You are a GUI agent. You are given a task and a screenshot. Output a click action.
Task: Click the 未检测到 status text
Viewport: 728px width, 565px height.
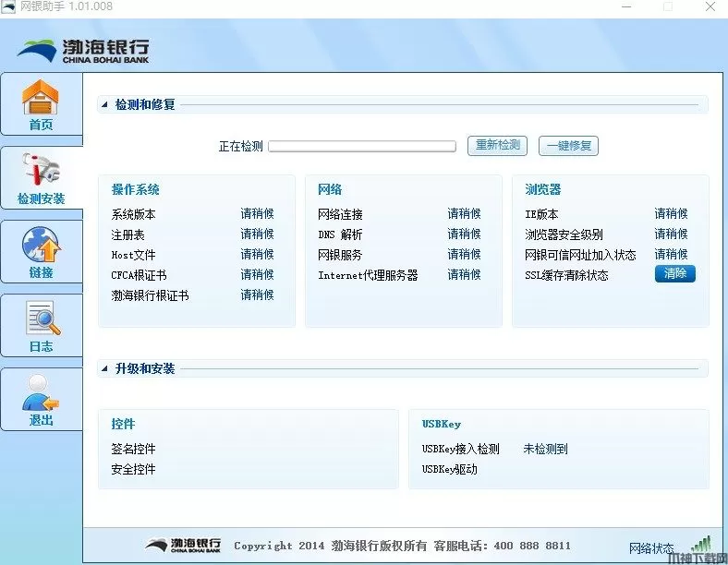point(545,449)
